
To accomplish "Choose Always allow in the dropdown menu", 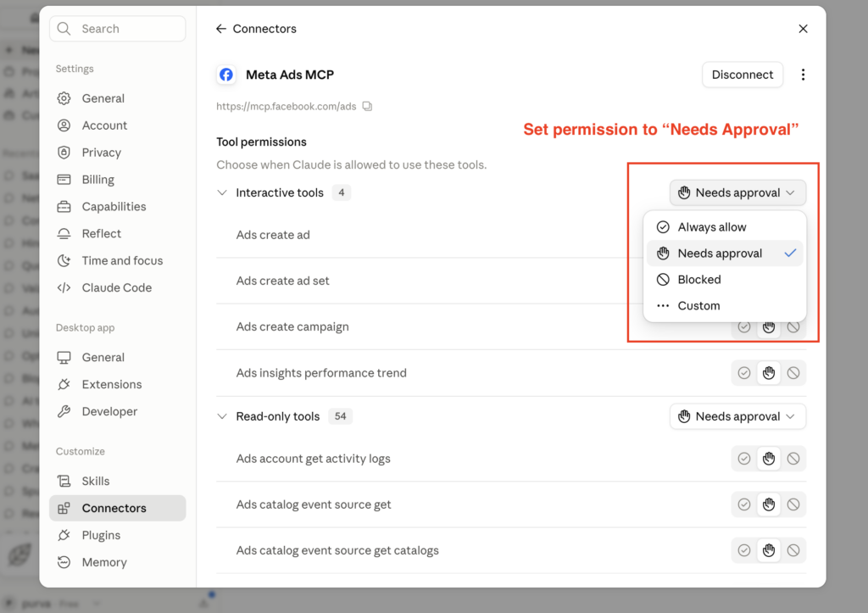I will [x=725, y=227].
